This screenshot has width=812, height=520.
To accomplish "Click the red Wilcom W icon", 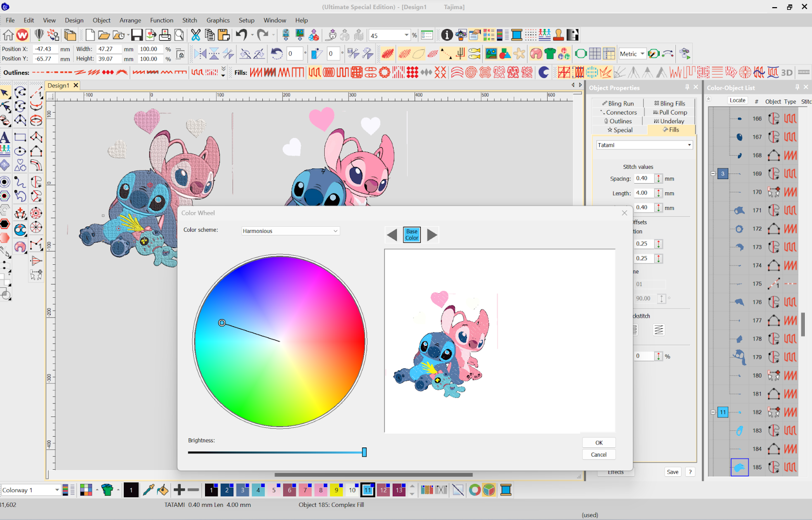I will pos(22,35).
